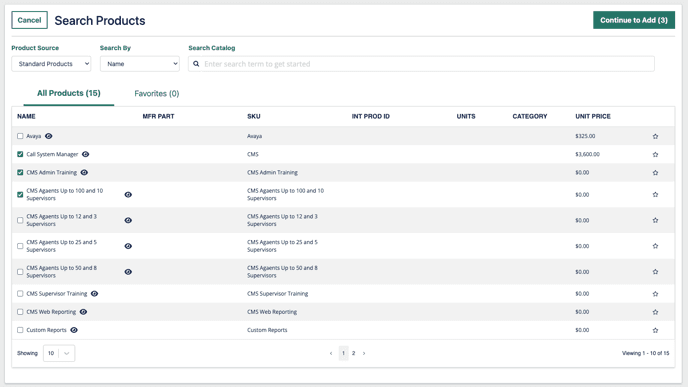688x387 pixels.
Task: Open Showing rows per page dropdown
Action: 59,353
